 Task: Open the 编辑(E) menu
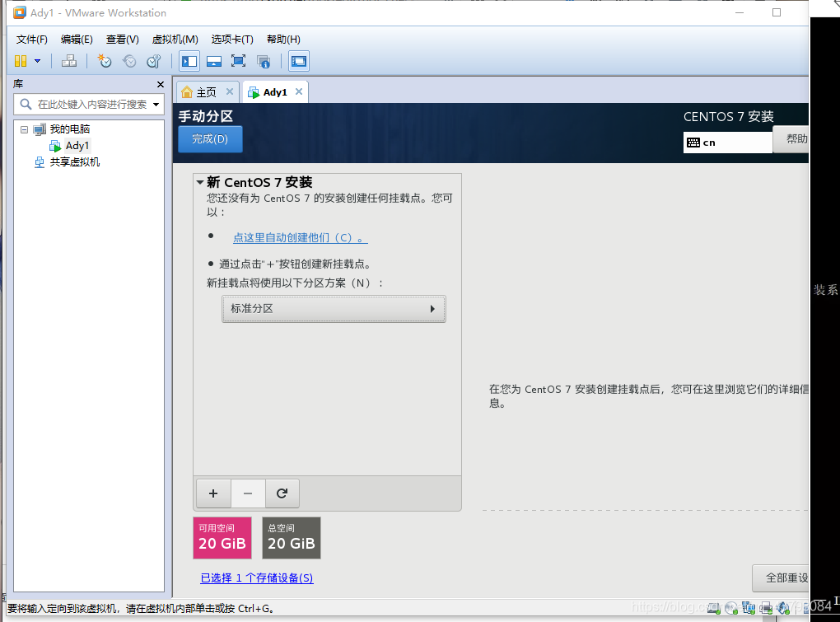(x=77, y=39)
